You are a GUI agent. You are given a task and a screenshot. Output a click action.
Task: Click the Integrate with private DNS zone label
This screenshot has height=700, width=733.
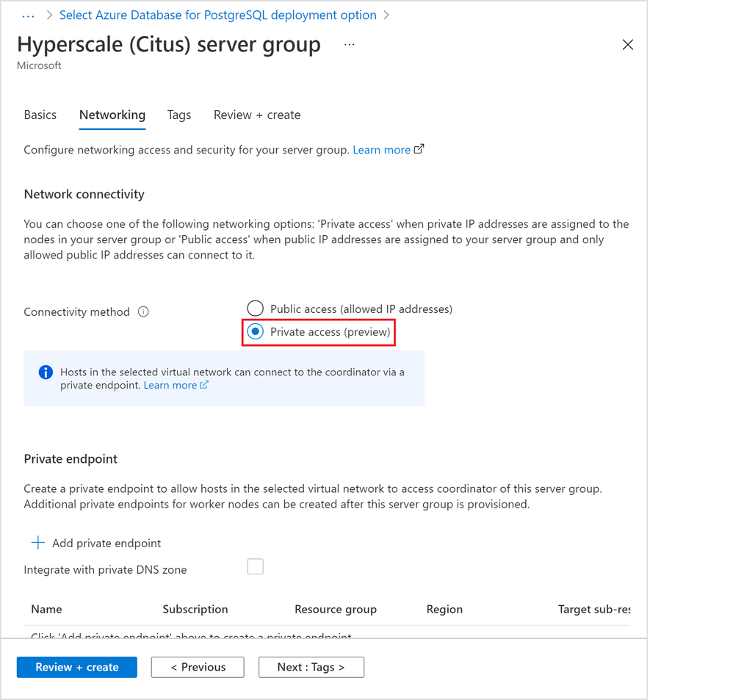point(105,570)
